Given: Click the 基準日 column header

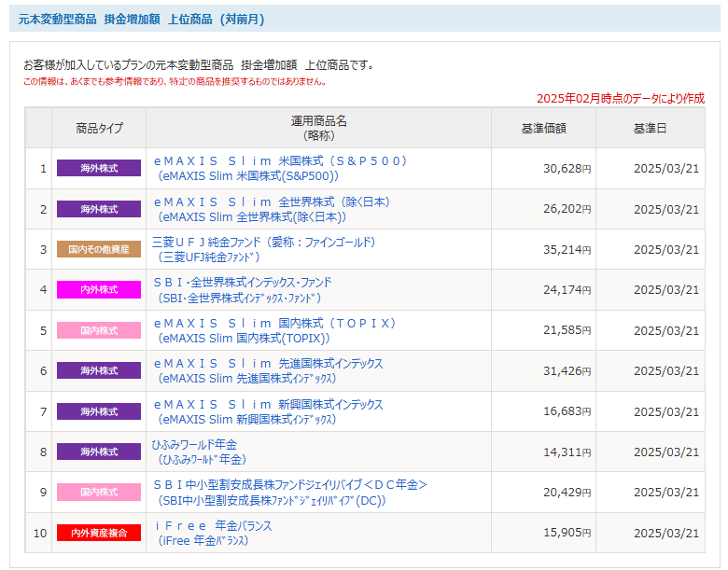Looking at the screenshot, I should coord(650,129).
